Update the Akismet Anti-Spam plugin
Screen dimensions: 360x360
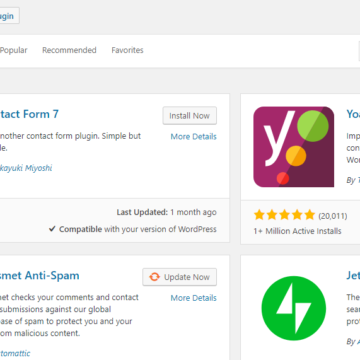[180, 277]
